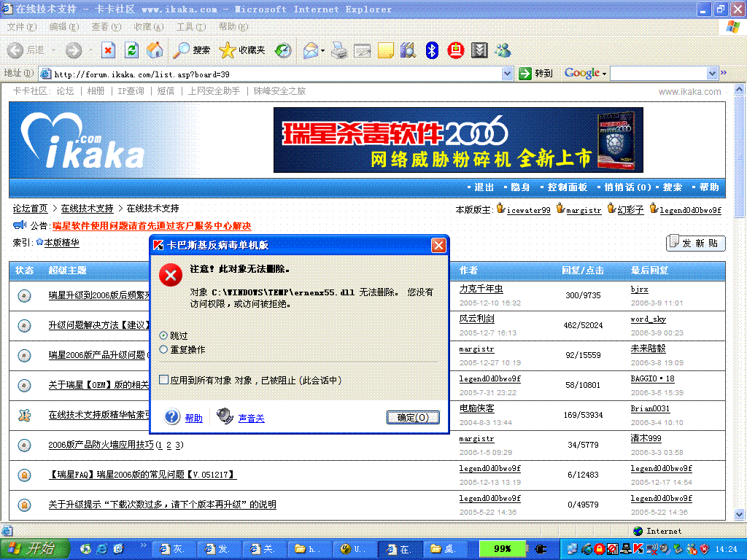Expand the address bar dropdown arrow

coord(508,74)
